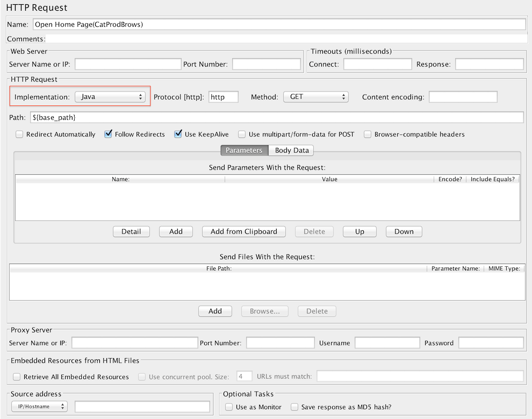Uncheck Follow Redirects option

[108, 134]
